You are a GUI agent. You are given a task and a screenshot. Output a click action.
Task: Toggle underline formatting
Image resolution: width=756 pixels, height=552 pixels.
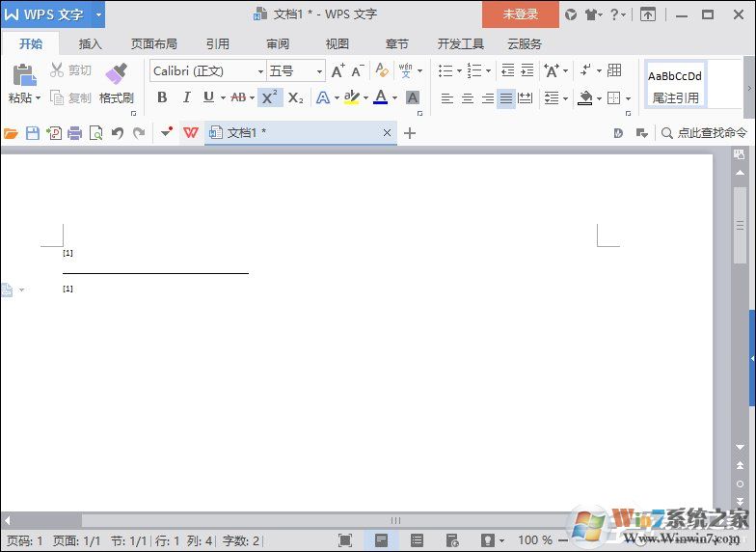(x=208, y=97)
